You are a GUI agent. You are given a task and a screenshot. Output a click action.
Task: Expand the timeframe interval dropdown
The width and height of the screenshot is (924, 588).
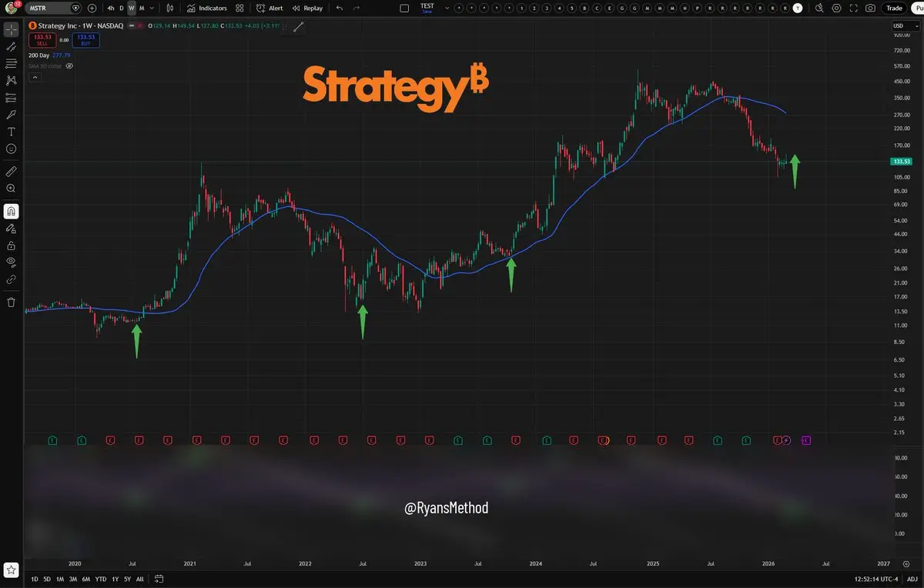(152, 8)
